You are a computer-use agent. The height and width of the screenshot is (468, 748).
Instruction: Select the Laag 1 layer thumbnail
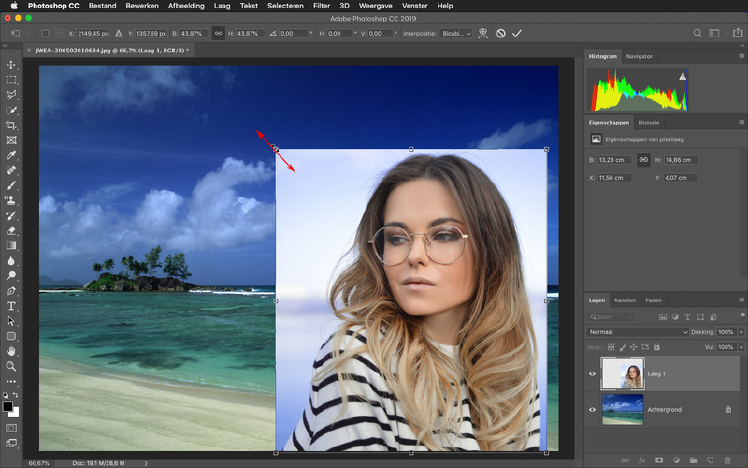[x=623, y=374]
